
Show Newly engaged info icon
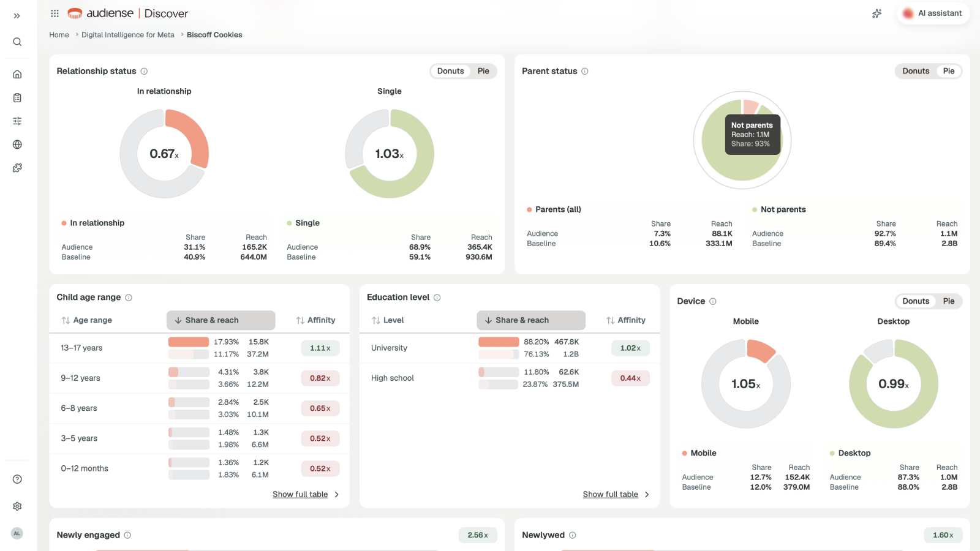click(x=127, y=535)
